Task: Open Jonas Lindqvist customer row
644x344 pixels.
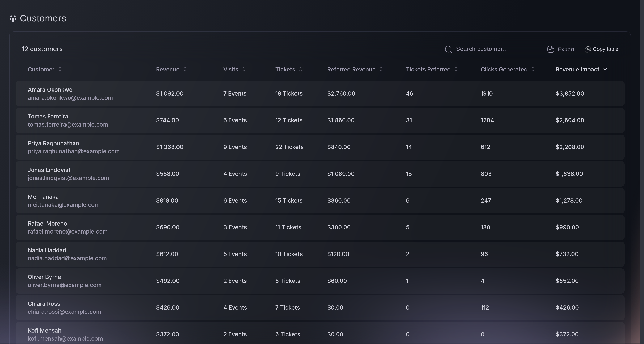Action: 320,174
